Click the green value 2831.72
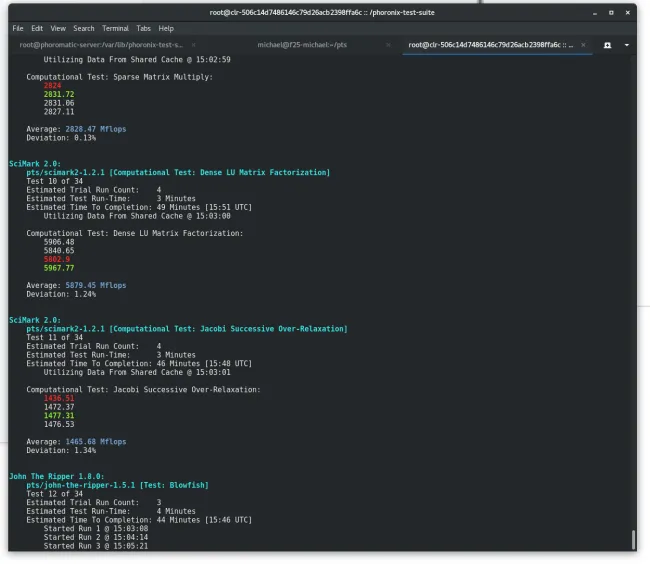 coord(59,94)
